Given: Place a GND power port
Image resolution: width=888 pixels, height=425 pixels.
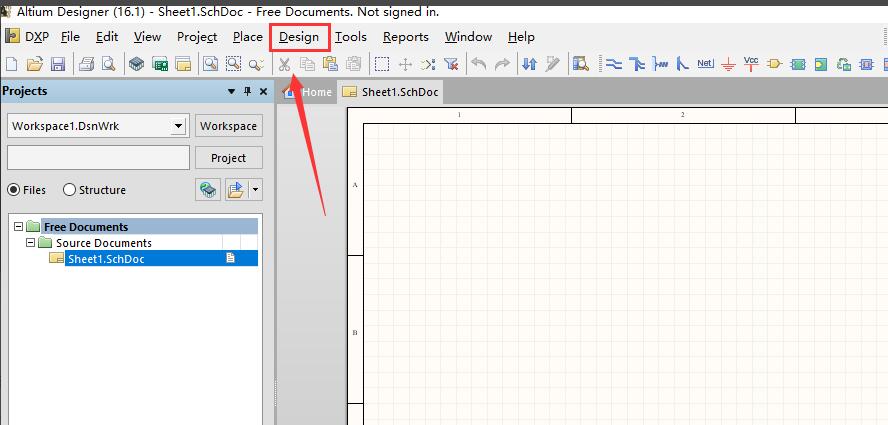Looking at the screenshot, I should [x=728, y=65].
